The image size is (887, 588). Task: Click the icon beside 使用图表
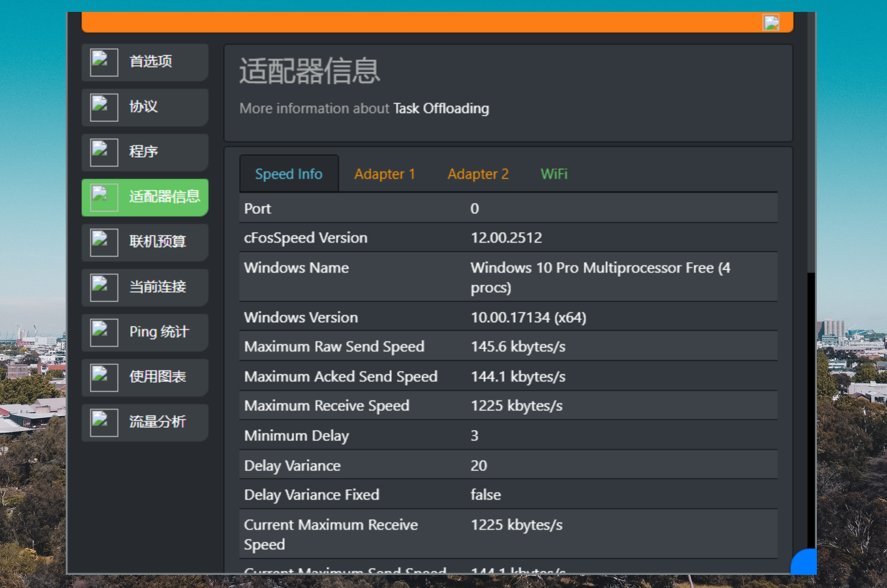[104, 378]
